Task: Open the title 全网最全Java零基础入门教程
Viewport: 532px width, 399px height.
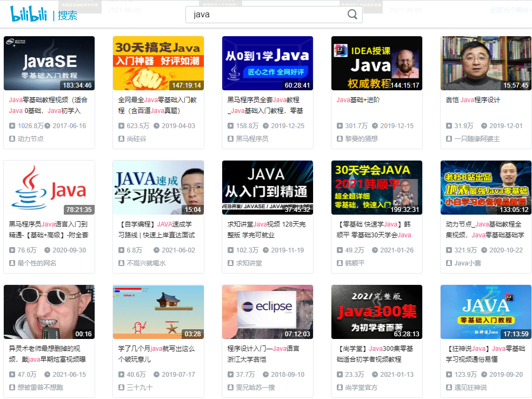Action: [x=157, y=105]
